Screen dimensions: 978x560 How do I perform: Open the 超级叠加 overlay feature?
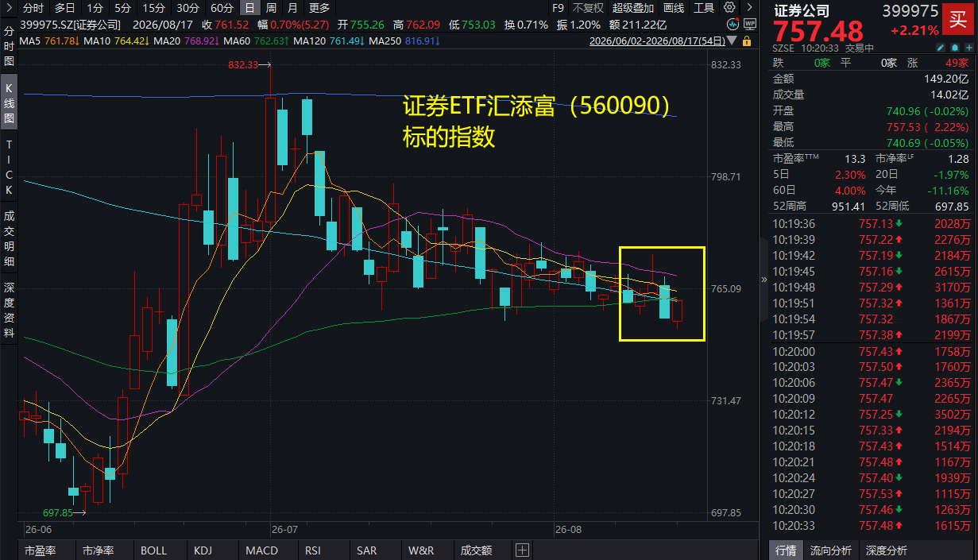tap(633, 8)
